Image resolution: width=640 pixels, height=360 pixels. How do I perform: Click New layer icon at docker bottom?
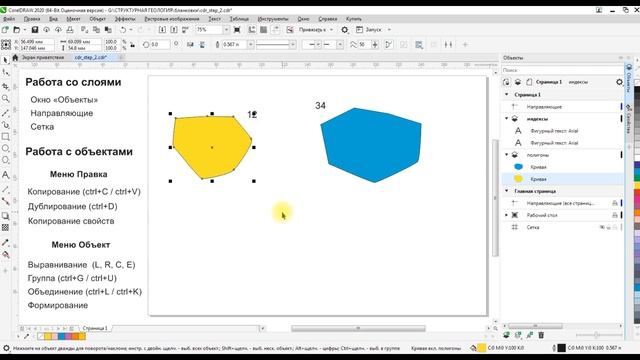click(507, 335)
